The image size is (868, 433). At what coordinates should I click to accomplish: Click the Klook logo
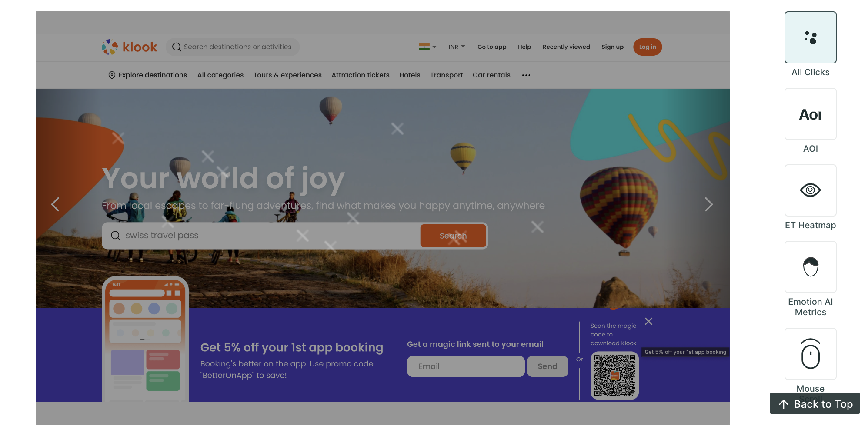click(129, 47)
